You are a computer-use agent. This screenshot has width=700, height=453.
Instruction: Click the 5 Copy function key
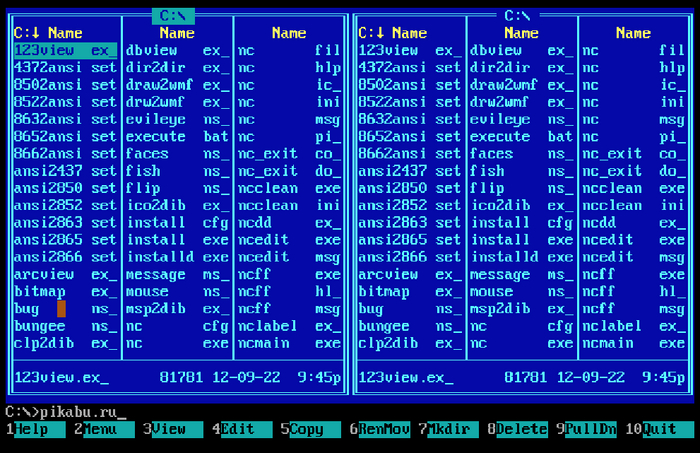[311, 429]
